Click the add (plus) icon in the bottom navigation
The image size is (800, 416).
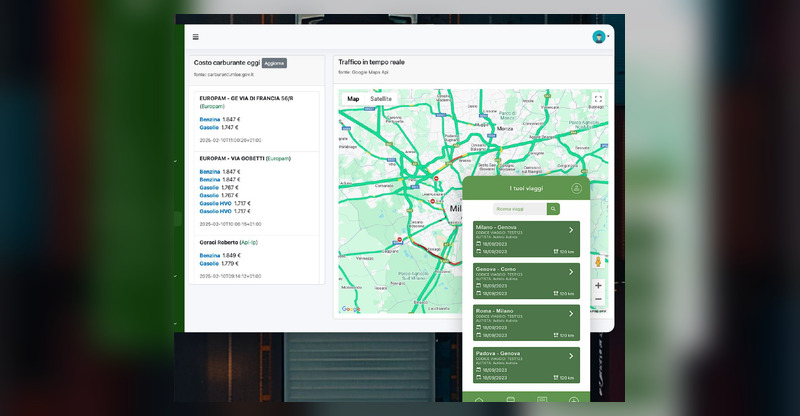click(573, 400)
